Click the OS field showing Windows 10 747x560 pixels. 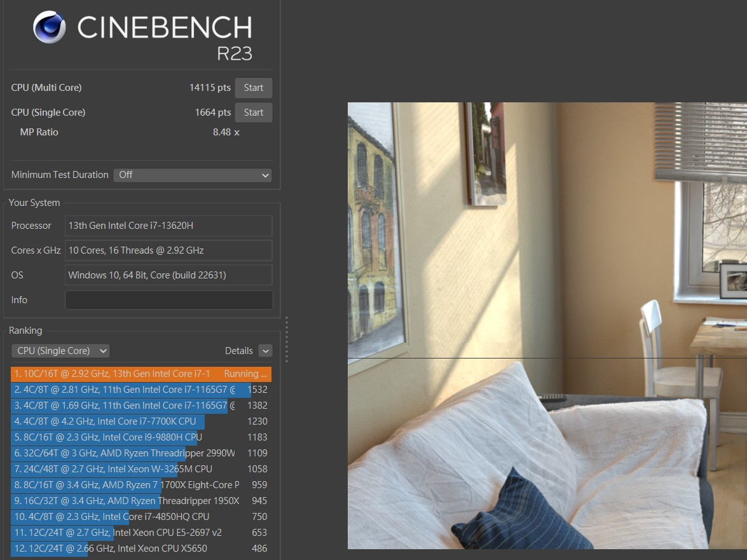pyautogui.click(x=168, y=275)
